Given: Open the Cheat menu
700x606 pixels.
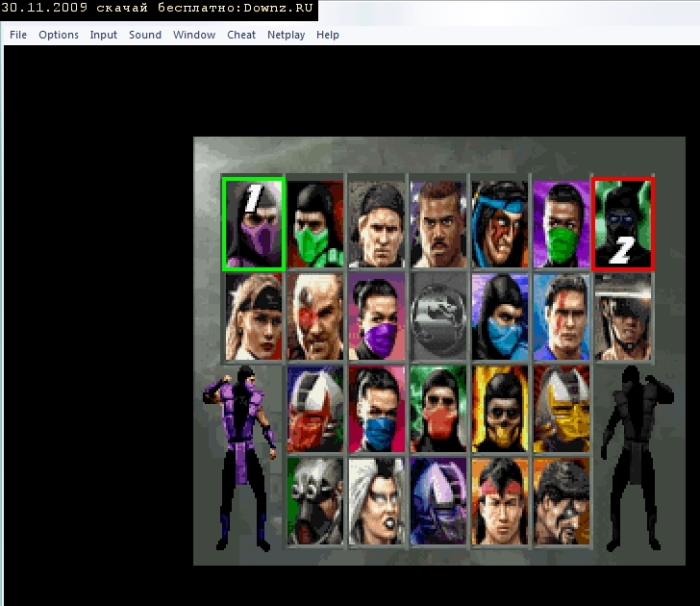Looking at the screenshot, I should pos(241,35).
